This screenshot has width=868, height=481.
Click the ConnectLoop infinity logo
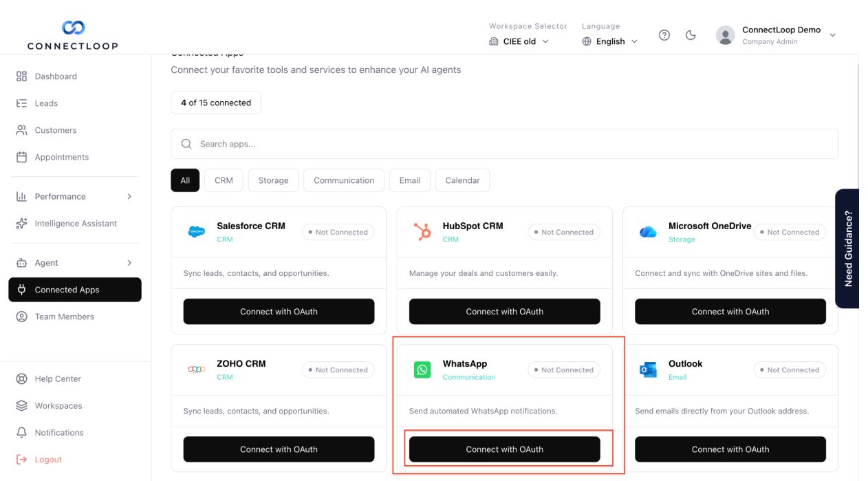click(x=73, y=28)
